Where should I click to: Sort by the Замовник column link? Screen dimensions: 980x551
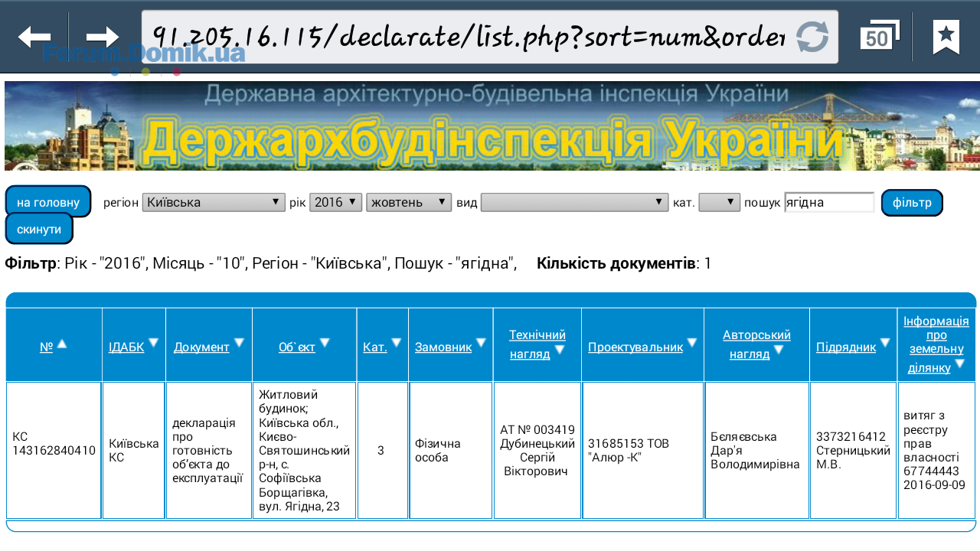click(443, 347)
